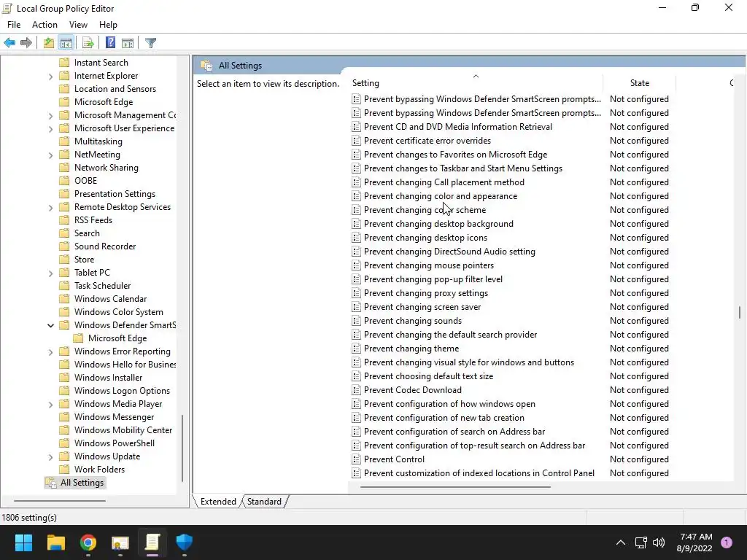Click policy icon beside Prevent Control

pyautogui.click(x=356, y=459)
